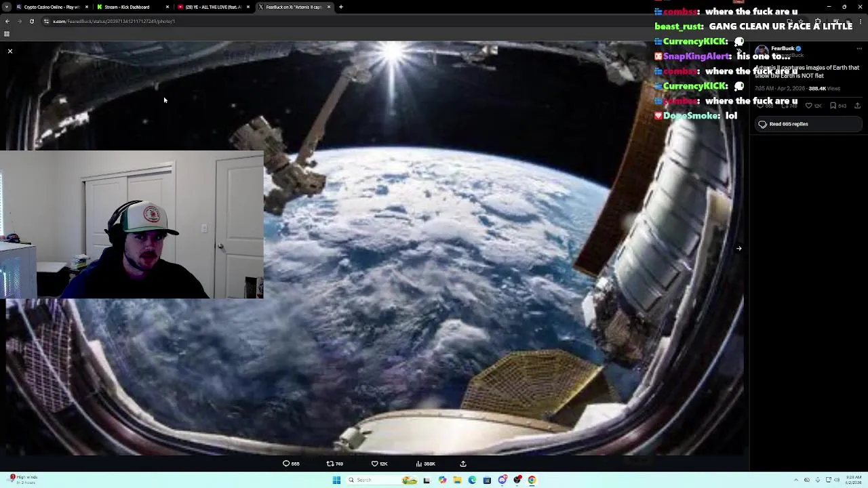The image size is (868, 488).
Task: Click the x.com address bar URL
Action: (114, 21)
